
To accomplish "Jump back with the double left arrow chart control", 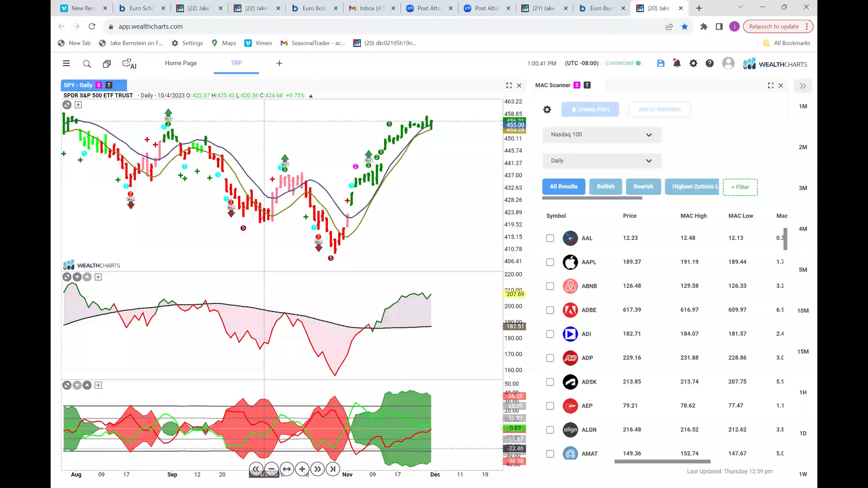I will point(255,469).
